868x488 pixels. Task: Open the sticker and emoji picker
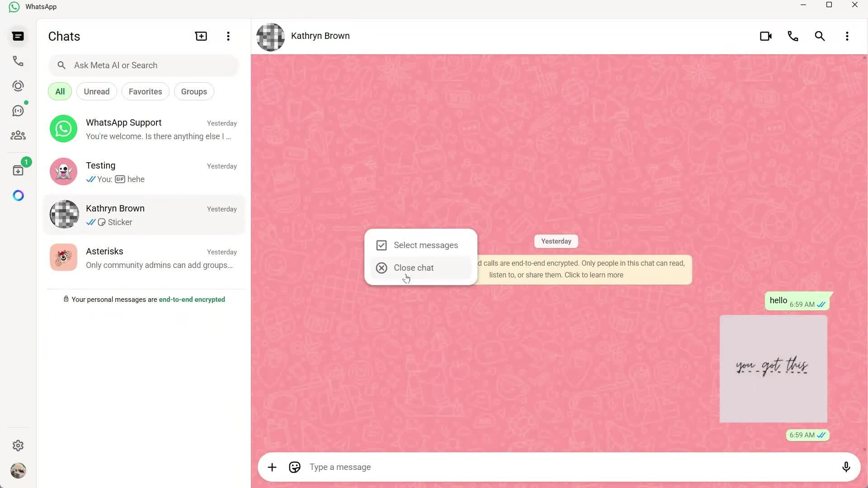point(294,467)
